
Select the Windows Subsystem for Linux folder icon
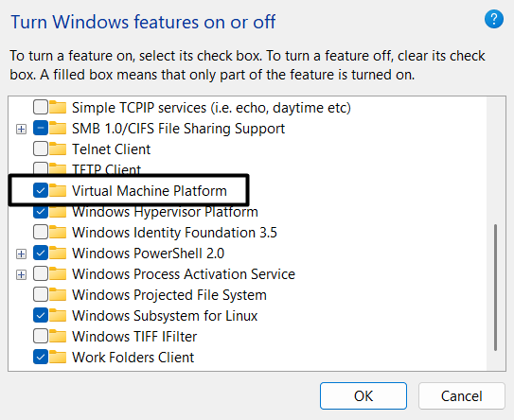[x=58, y=316]
